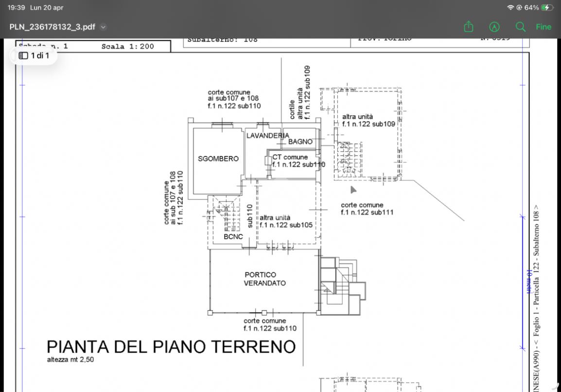561x392 pixels.
Task: Tap the BCNC staircase label
Action: (233, 237)
